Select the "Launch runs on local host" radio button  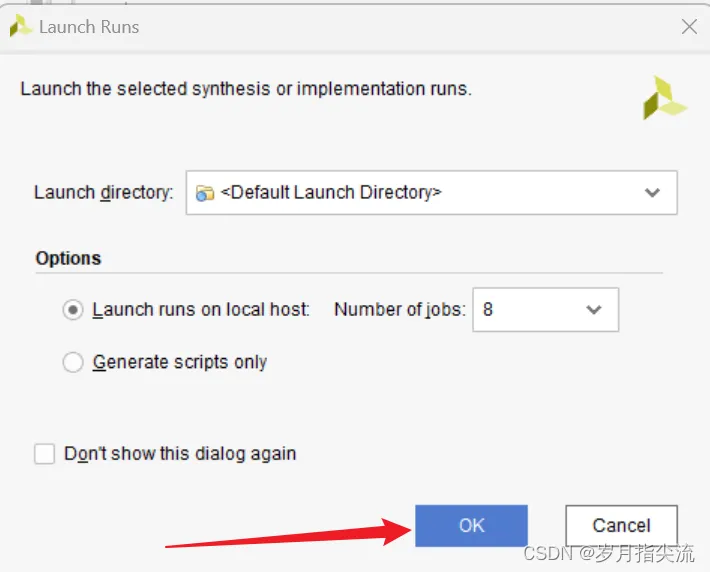[x=73, y=310]
